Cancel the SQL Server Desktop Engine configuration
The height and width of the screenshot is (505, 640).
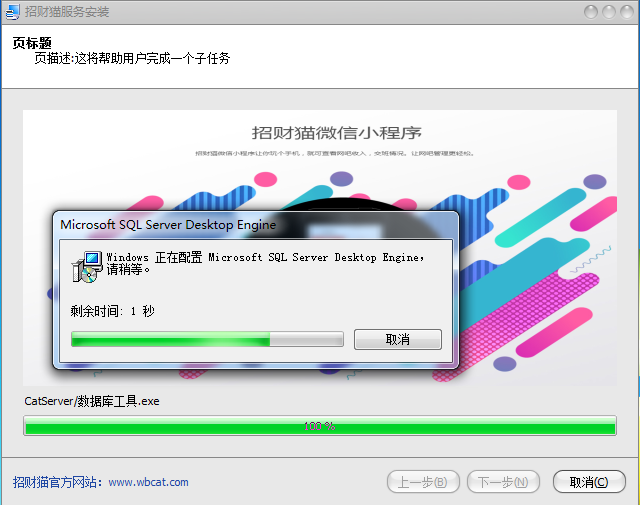click(x=398, y=339)
